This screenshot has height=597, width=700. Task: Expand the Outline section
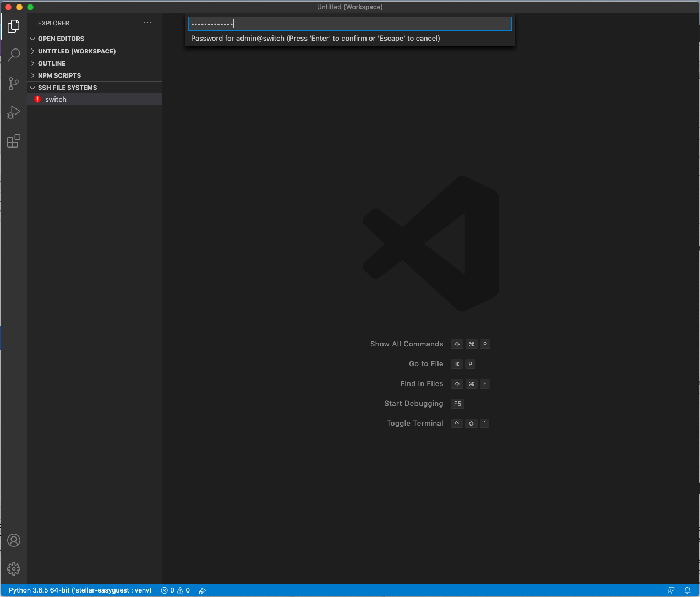point(52,63)
